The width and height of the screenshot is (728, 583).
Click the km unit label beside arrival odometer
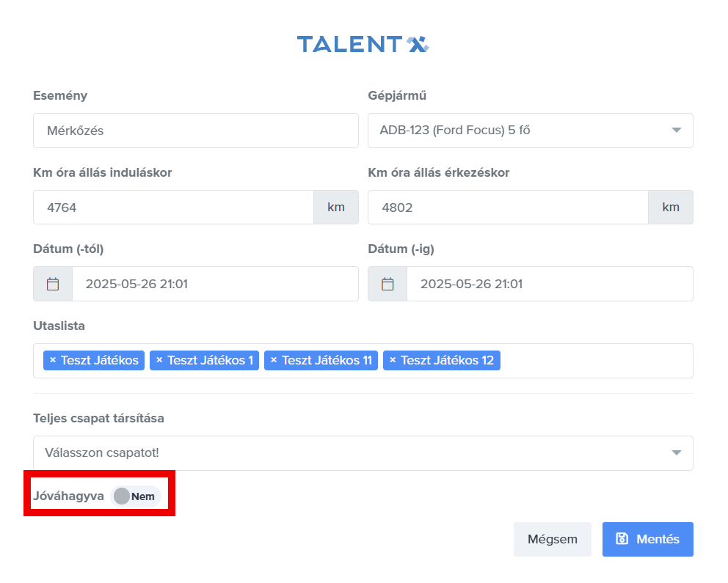[671, 208]
